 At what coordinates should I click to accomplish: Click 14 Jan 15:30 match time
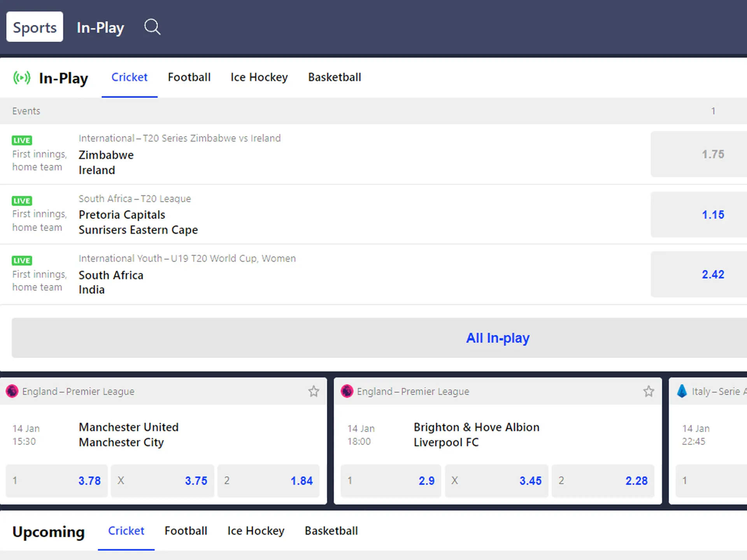coord(26,435)
